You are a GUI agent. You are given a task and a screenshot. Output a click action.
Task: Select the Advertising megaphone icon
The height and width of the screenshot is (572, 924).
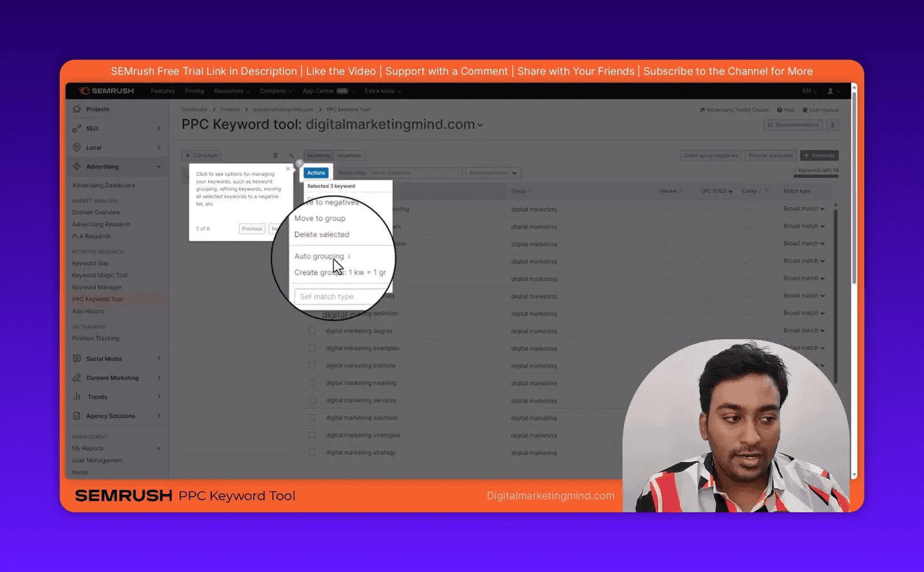pos(77,166)
